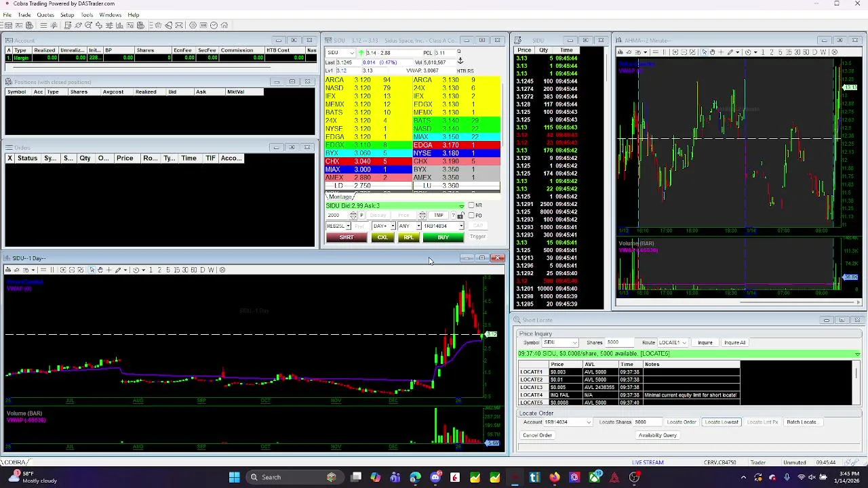868x488 pixels.
Task: Click the red SHRT button
Action: [347, 237]
